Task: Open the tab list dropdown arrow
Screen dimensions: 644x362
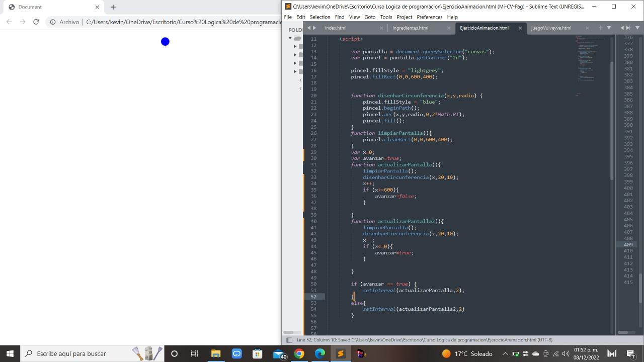Action: 609,28
